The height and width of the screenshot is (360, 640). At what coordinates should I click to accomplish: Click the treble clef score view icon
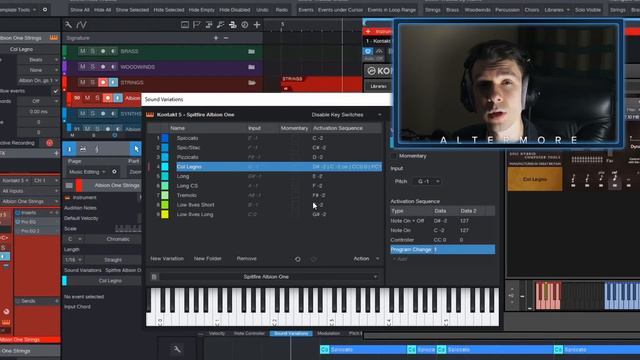[x=97, y=149]
